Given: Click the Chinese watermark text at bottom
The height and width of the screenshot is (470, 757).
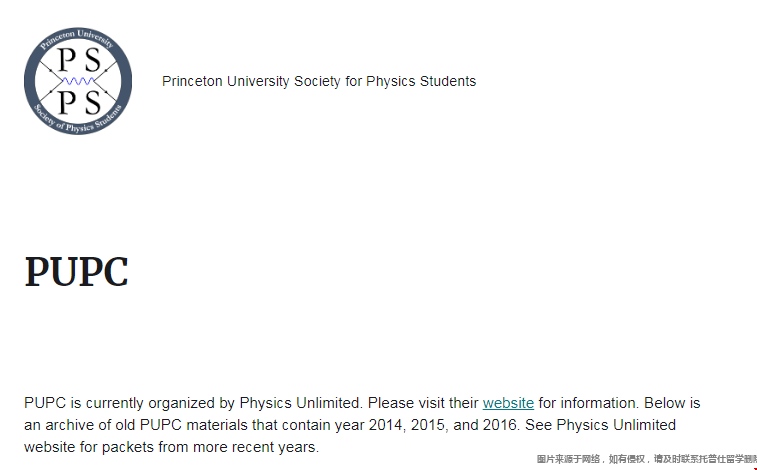Looking at the screenshot, I should point(646,459).
